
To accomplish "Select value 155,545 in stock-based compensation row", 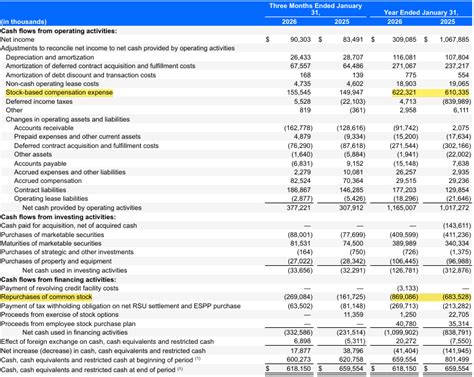I will (x=299, y=92).
